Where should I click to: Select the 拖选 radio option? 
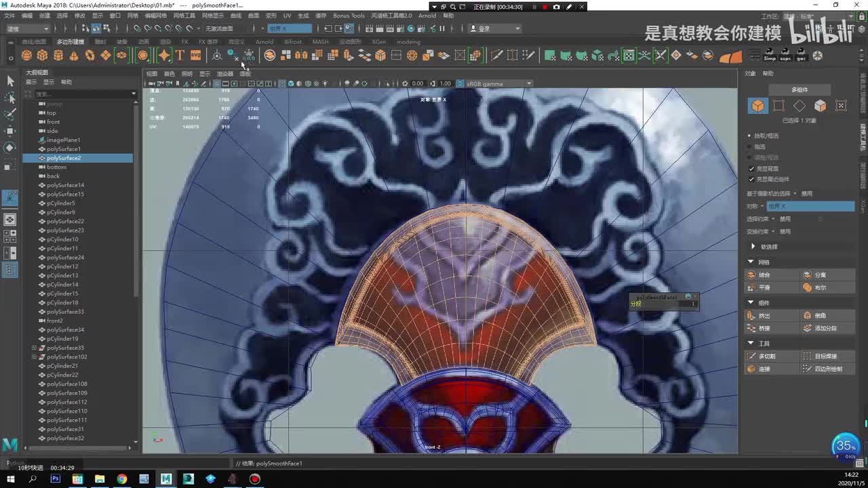pyautogui.click(x=749, y=146)
